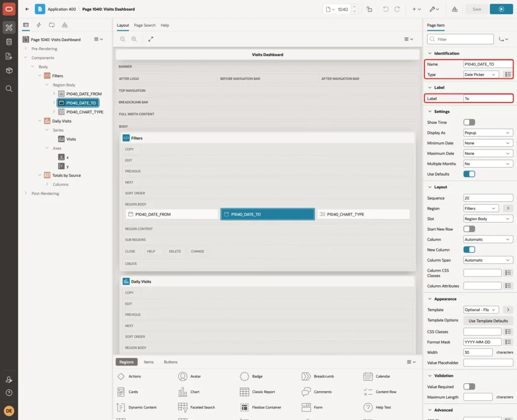Image resolution: width=517 pixels, height=420 pixels.
Task: Open the Maximum Date dropdown
Action: 488,153
